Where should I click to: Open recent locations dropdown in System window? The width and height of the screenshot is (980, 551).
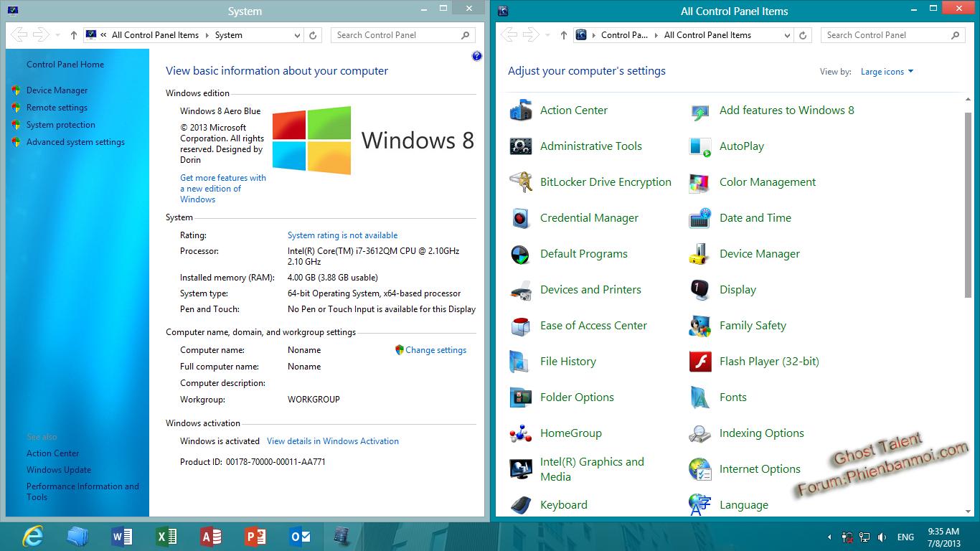click(x=58, y=35)
